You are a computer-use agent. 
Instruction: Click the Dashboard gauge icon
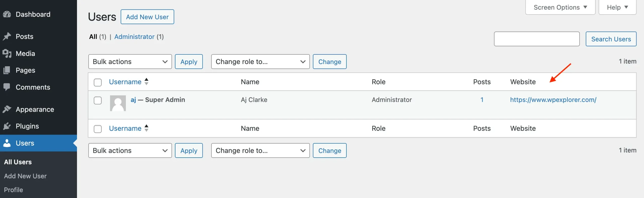7,15
